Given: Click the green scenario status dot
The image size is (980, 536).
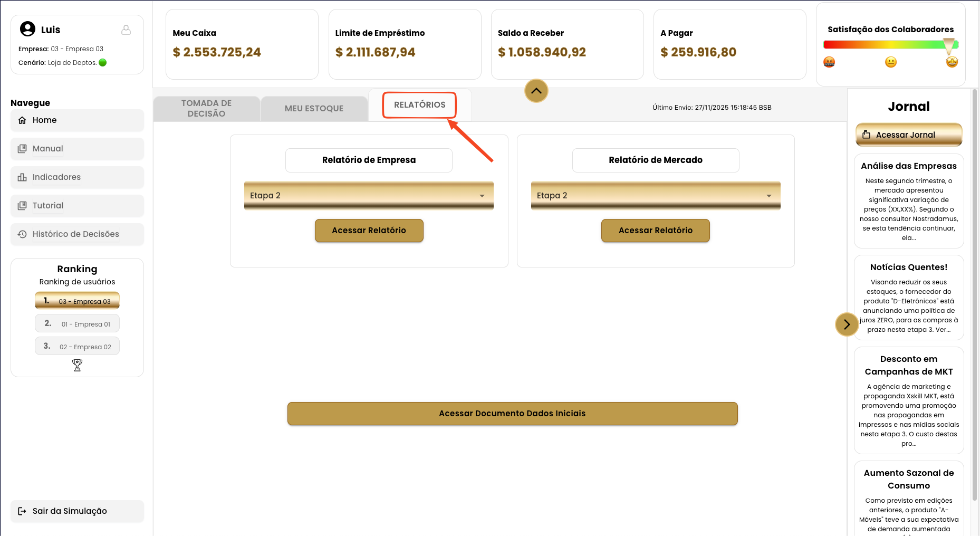Looking at the screenshot, I should [103, 62].
